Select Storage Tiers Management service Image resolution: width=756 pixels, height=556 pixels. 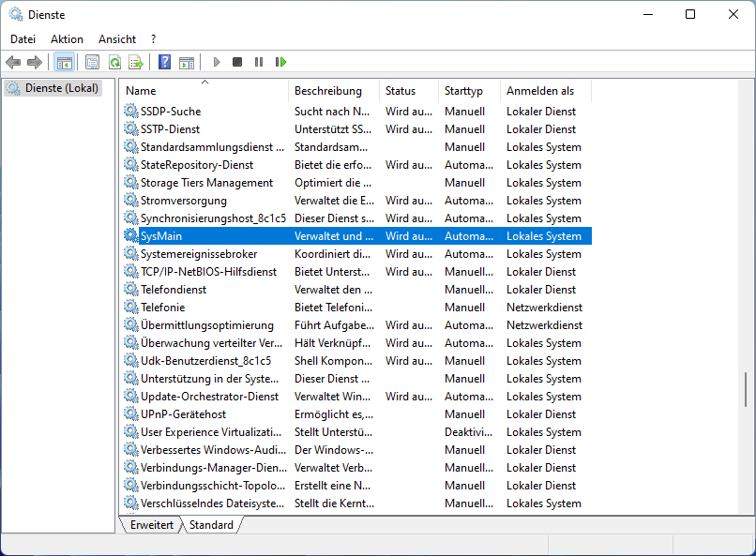pos(356,183)
